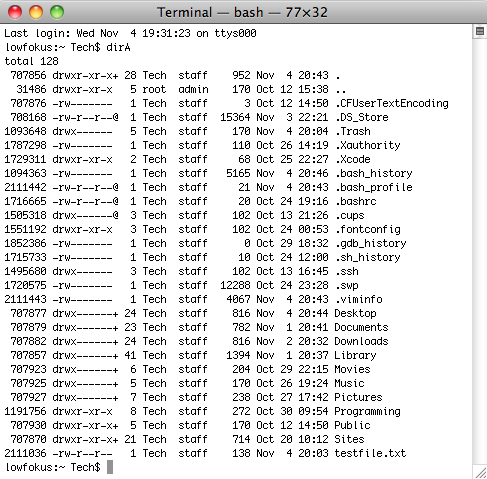The width and height of the screenshot is (487, 479).
Task: Click the '.sh_history' file name
Action: pos(368,257)
